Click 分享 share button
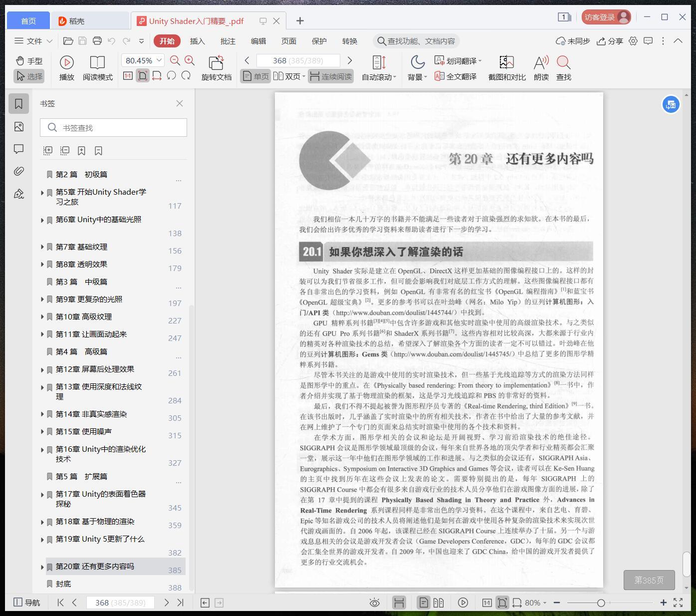 (x=610, y=41)
